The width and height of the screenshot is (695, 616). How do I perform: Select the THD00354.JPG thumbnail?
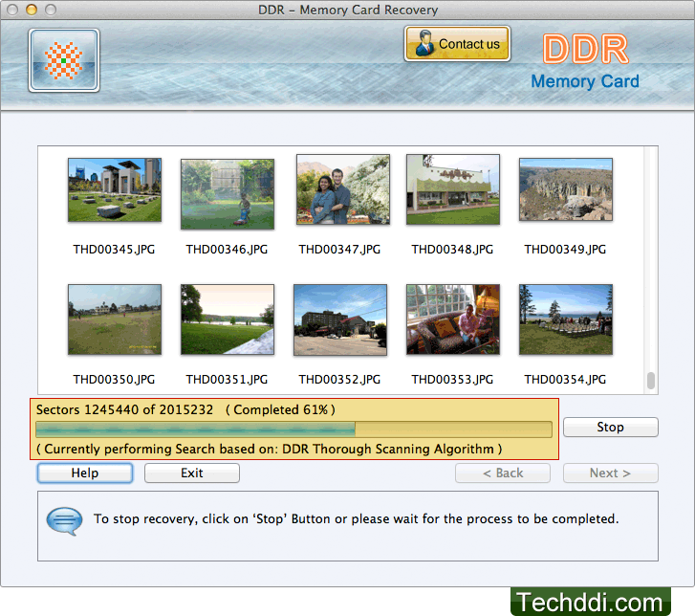pyautogui.click(x=566, y=319)
